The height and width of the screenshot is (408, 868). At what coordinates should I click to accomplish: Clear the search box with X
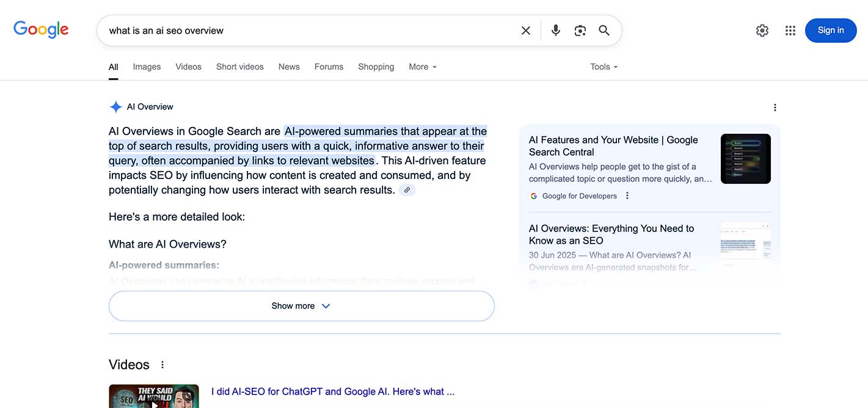point(525,31)
